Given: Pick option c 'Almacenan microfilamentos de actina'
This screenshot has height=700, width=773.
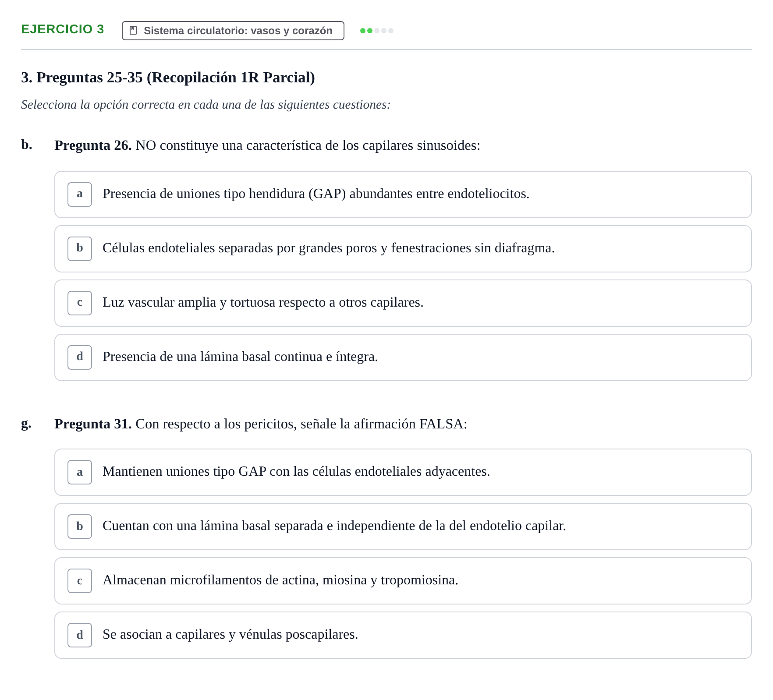Looking at the screenshot, I should tap(403, 581).
